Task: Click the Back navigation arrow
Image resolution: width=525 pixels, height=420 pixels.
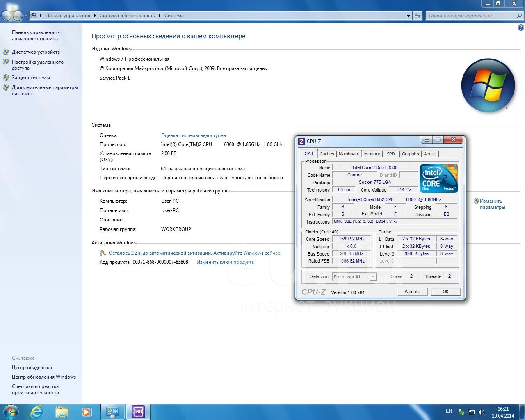Action: (x=7, y=16)
